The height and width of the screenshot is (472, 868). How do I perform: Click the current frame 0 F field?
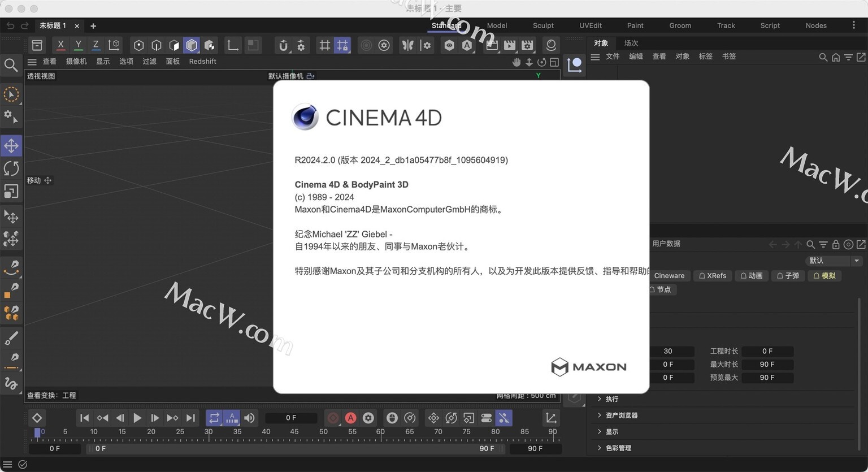pos(291,418)
